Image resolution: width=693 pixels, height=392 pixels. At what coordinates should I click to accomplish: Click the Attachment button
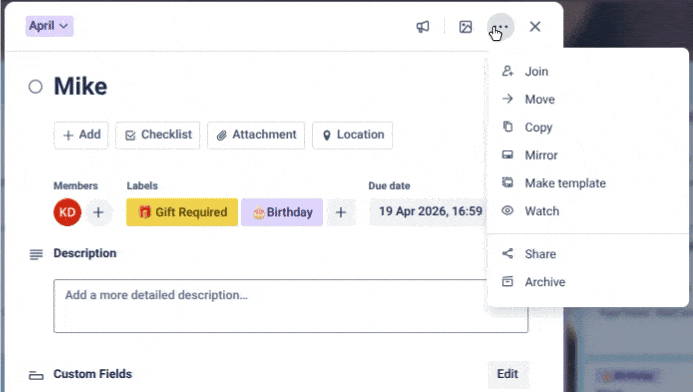click(256, 135)
